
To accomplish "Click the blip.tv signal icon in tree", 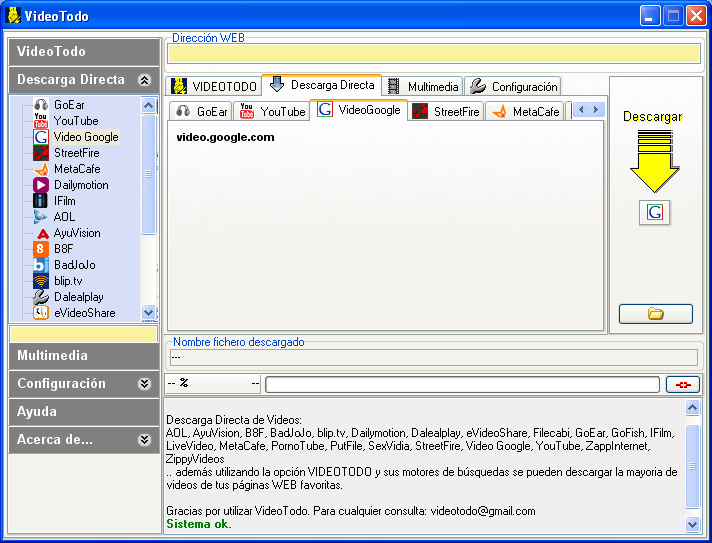I will (x=41, y=281).
